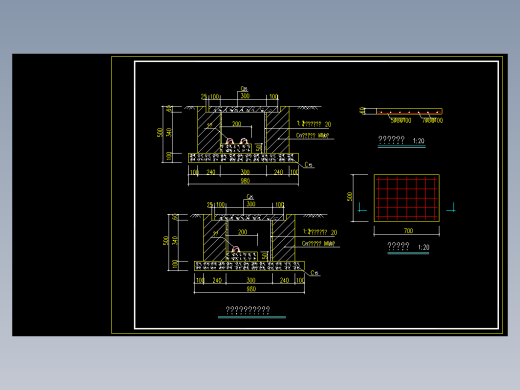This screenshot has width=520, height=390.
Task: Click the '25' dimension above the upper section
Action: (204, 97)
